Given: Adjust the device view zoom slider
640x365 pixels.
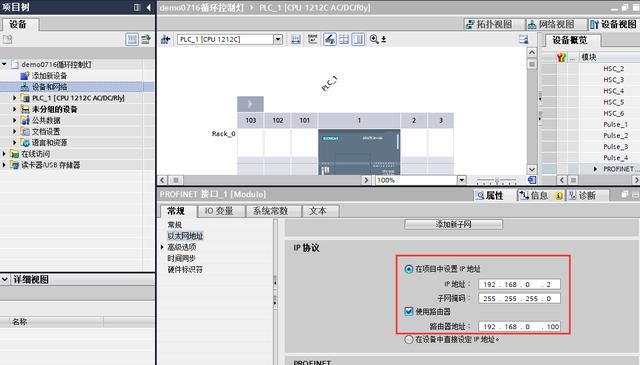Looking at the screenshot, I should click(x=497, y=180).
